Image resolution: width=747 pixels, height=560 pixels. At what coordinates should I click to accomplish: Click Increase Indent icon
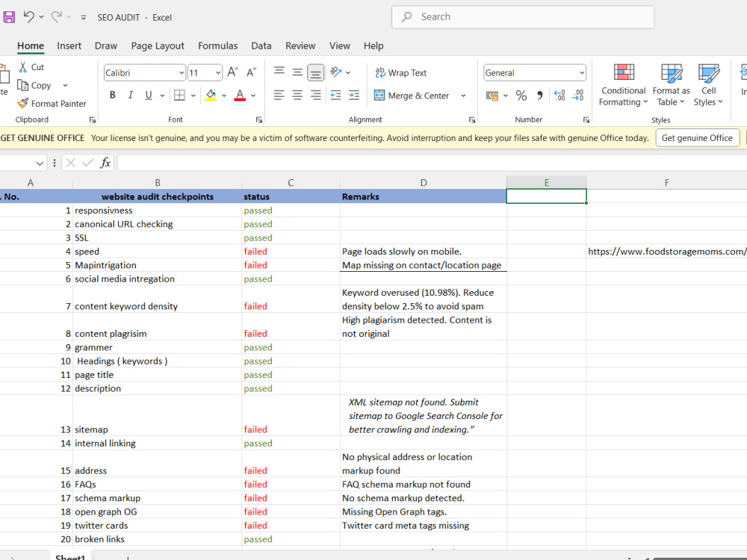354,96
